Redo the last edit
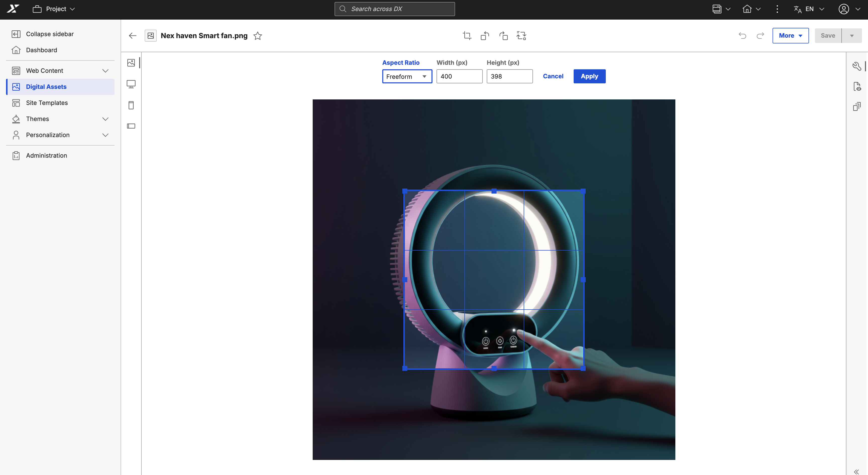 760,35
